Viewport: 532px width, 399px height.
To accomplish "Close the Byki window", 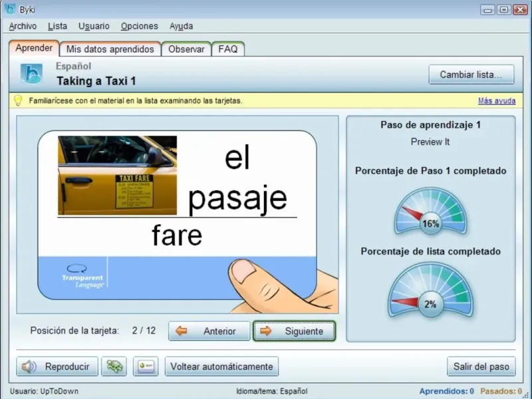I will click(x=520, y=9).
